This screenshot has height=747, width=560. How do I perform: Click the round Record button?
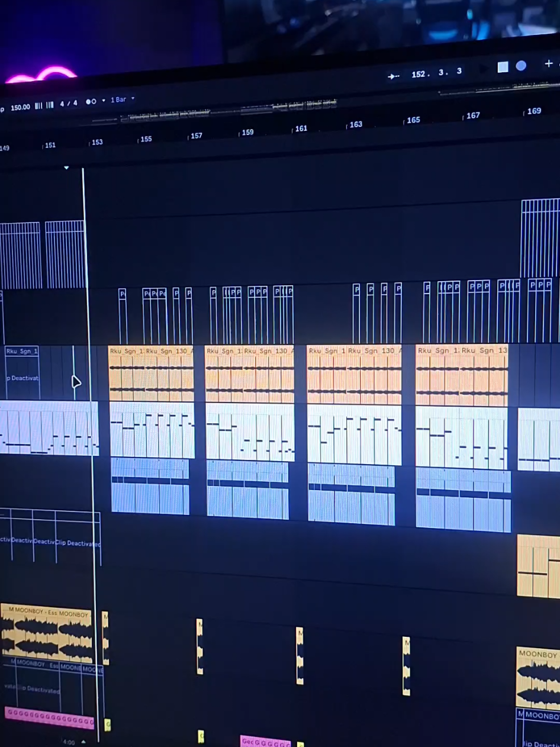coord(521,66)
